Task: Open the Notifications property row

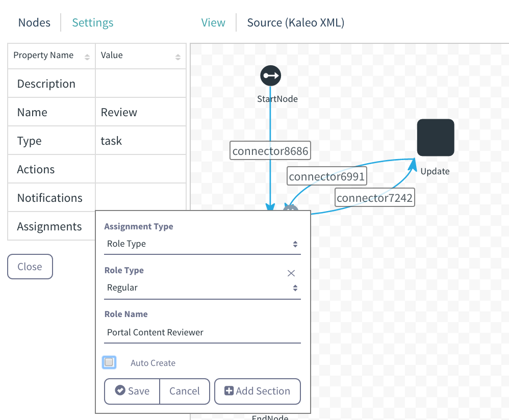Action: (97, 198)
